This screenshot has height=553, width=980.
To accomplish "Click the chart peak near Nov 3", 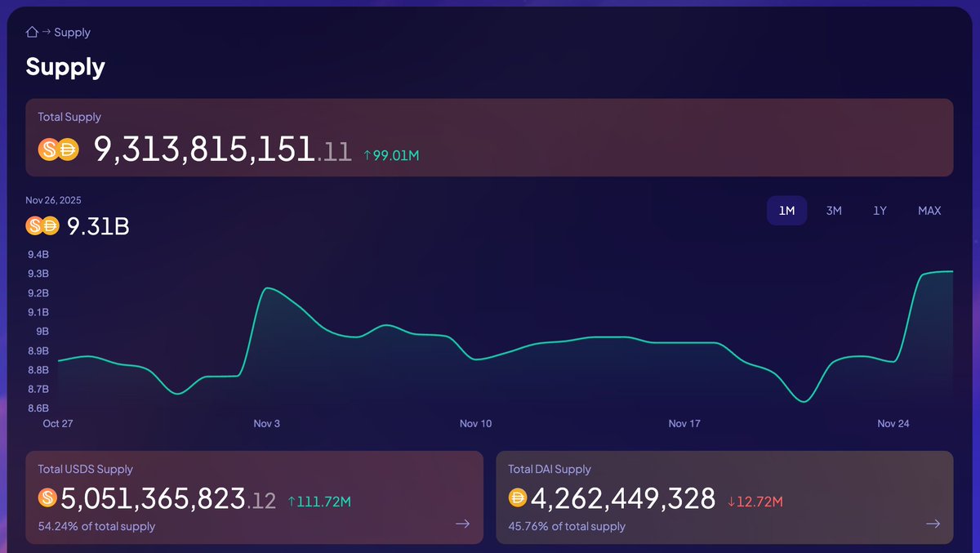I will pos(267,288).
